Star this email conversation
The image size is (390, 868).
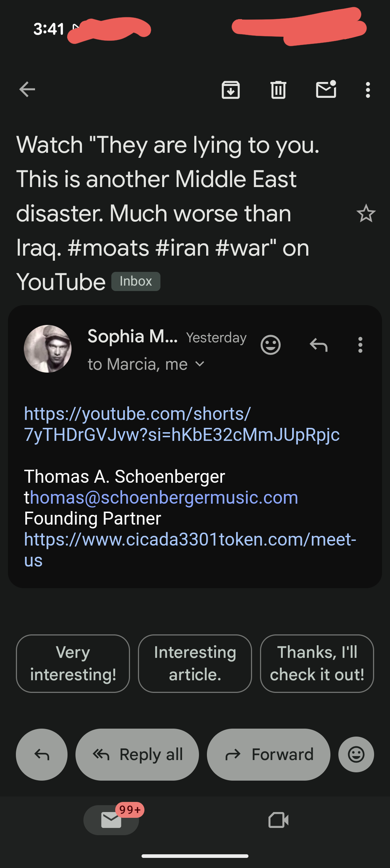366,213
